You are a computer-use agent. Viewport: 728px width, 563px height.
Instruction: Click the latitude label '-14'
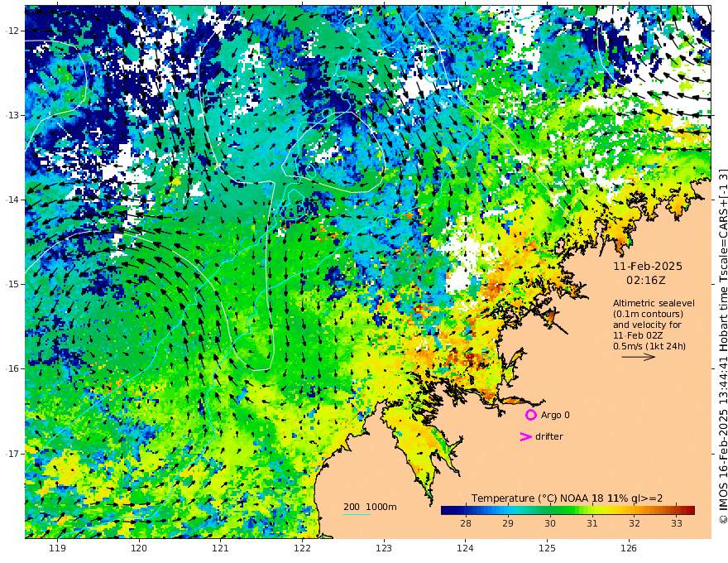pyautogui.click(x=12, y=200)
